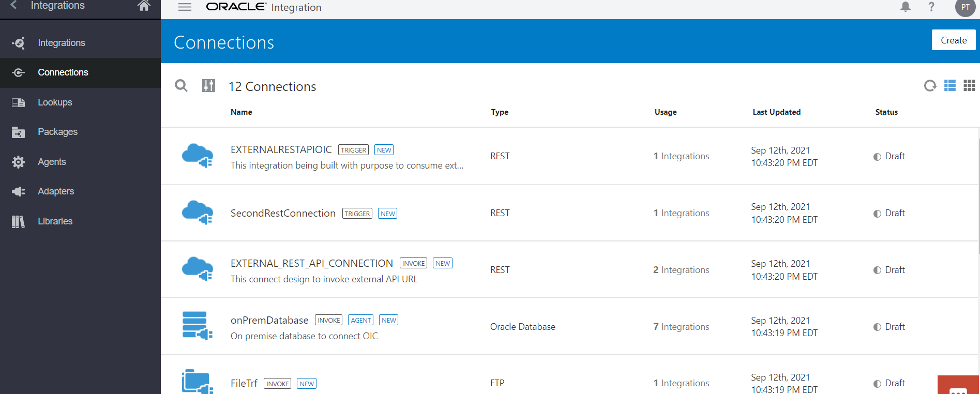
Task: Open the home icon in sidebar header
Action: tap(144, 6)
